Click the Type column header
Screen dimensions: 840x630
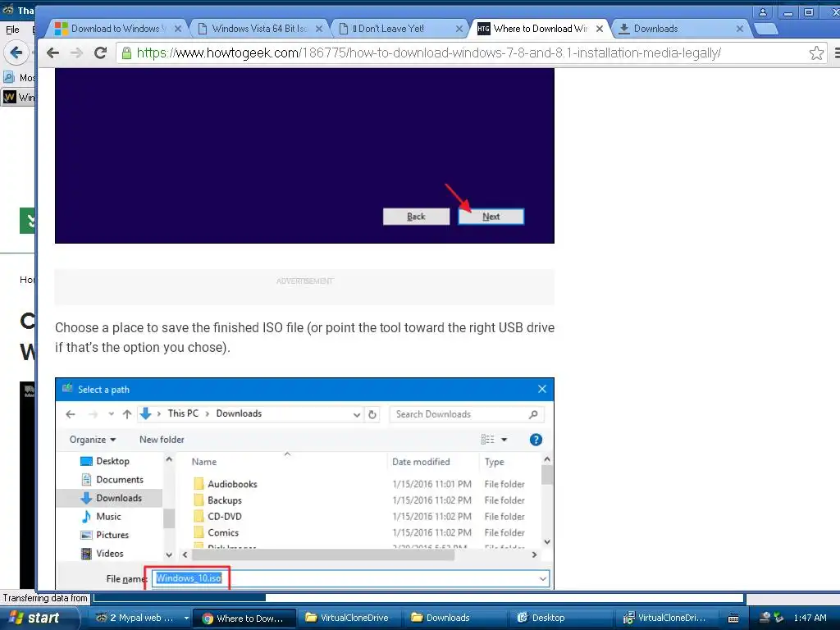[495, 462]
